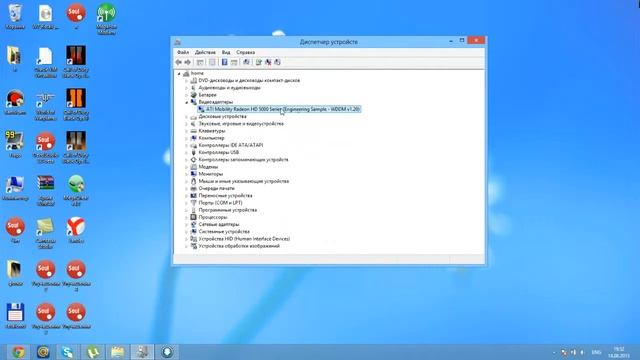This screenshot has width=640, height=360.
Task: Open the Файл menu
Action: click(183, 52)
